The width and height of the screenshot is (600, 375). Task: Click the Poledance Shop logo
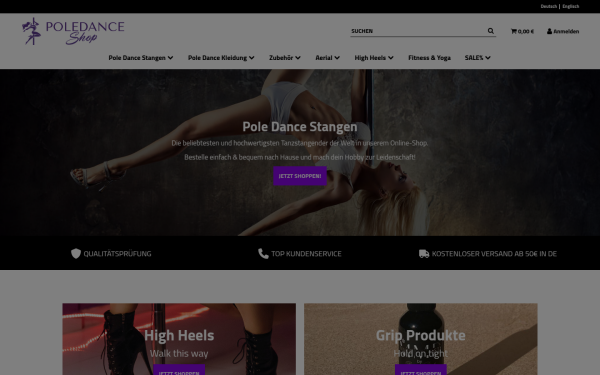click(73, 31)
